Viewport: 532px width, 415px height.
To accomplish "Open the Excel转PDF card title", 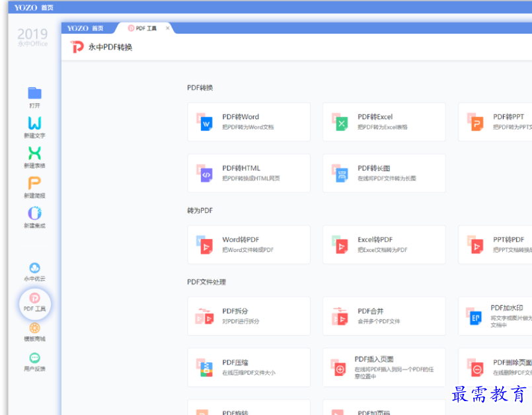I will pyautogui.click(x=375, y=240).
